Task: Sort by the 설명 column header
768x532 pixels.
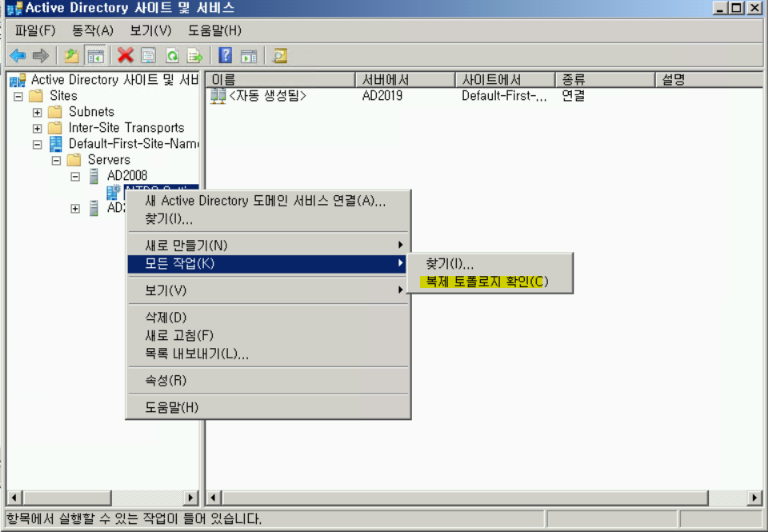Action: pyautogui.click(x=709, y=79)
